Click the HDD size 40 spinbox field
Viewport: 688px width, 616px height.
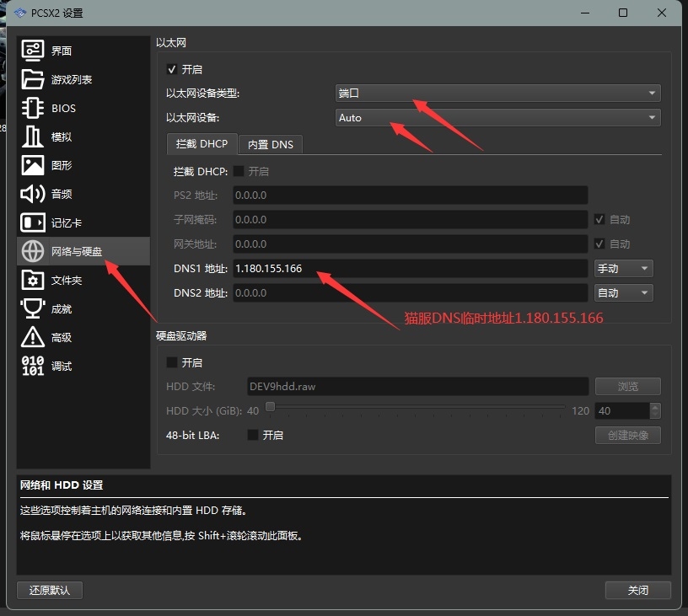622,411
